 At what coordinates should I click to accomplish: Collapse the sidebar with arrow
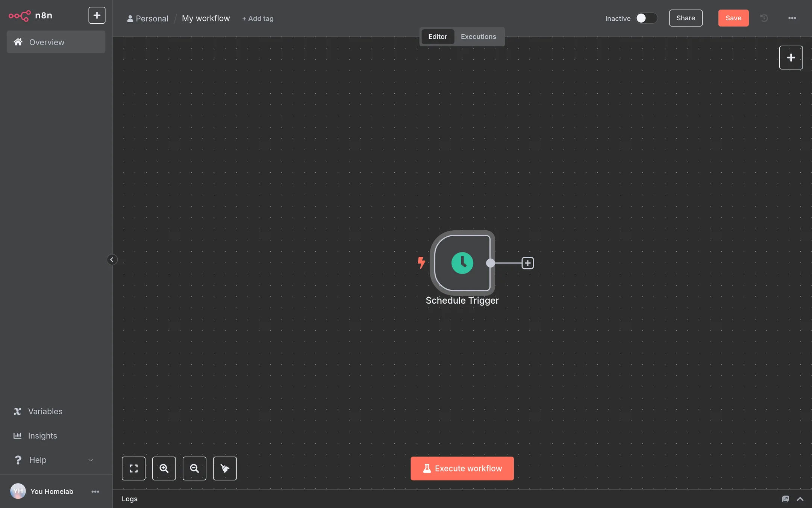[x=112, y=260]
